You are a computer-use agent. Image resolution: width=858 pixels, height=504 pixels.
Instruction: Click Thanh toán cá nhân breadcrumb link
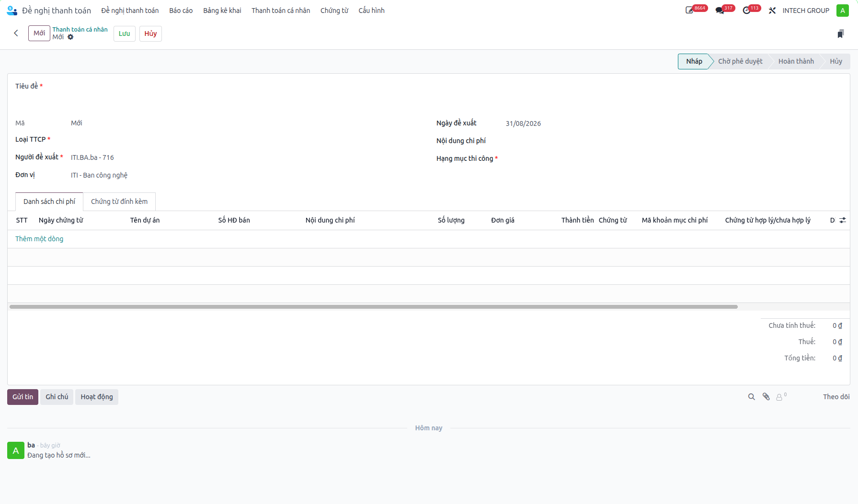click(80, 30)
